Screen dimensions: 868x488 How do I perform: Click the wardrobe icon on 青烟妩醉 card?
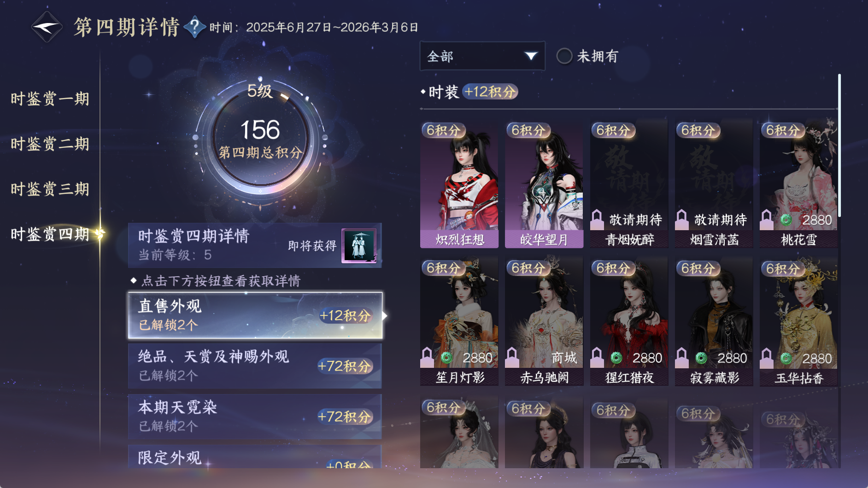[597, 220]
